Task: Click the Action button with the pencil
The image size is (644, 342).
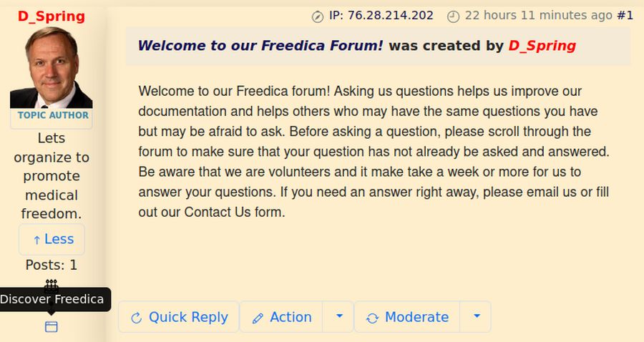Action: click(282, 317)
